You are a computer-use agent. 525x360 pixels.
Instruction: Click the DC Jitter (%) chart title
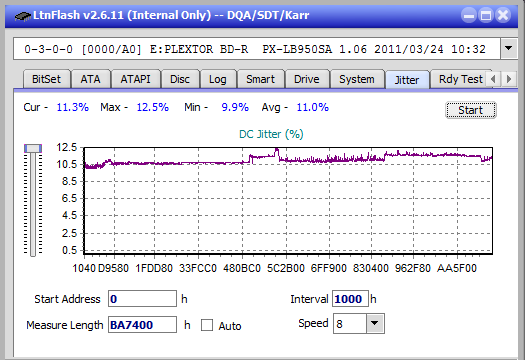(271, 134)
